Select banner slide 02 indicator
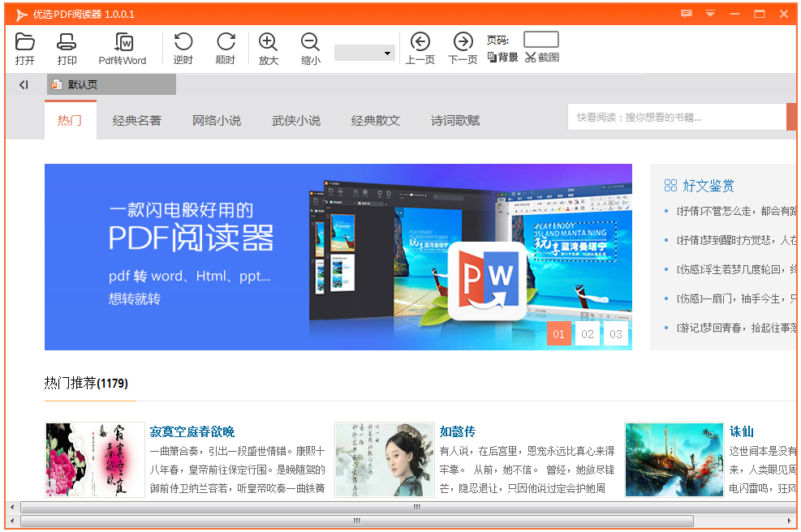 tap(587, 333)
